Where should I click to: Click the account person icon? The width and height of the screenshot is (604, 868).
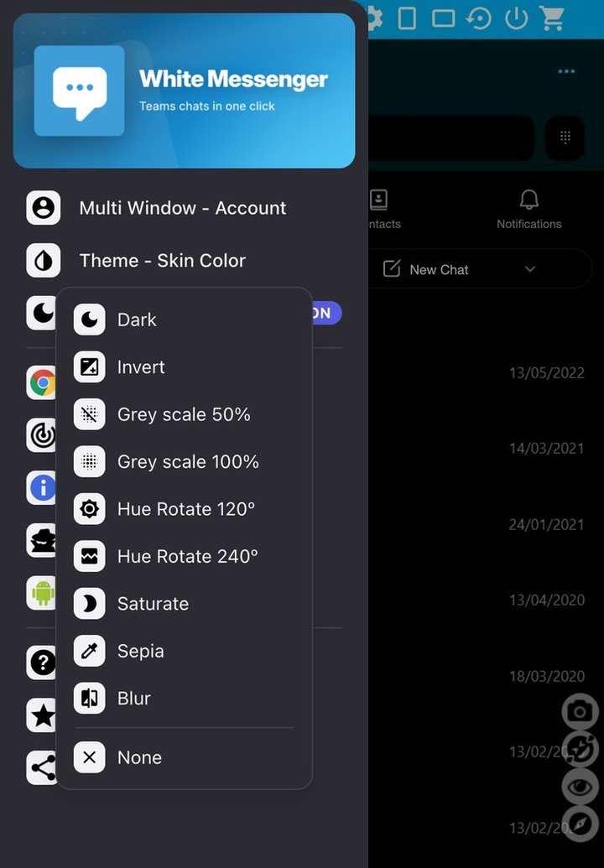[x=43, y=208]
